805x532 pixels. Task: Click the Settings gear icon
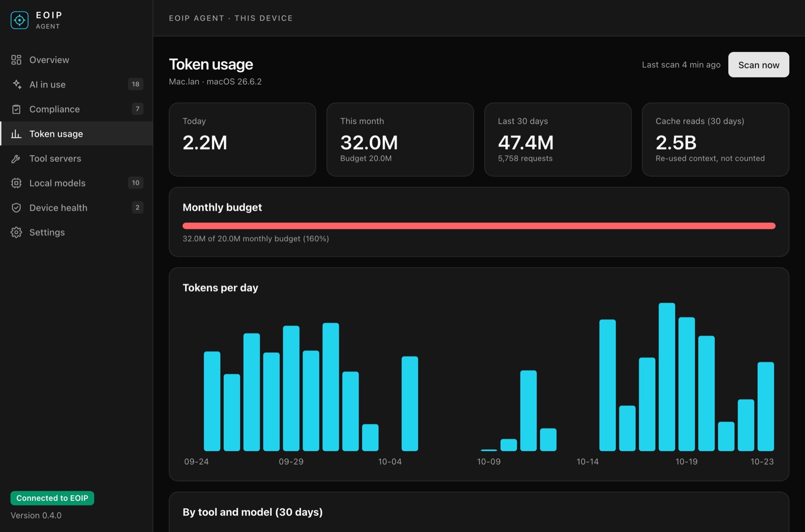pos(16,232)
